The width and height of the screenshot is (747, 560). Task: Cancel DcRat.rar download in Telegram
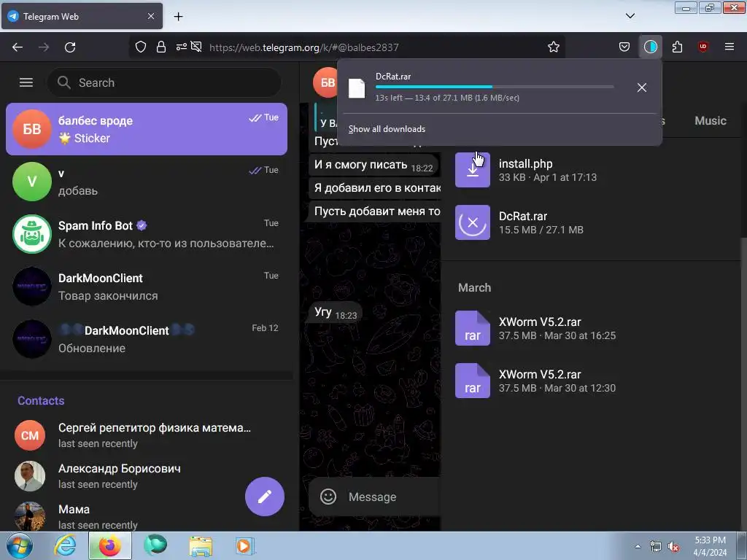[473, 222]
